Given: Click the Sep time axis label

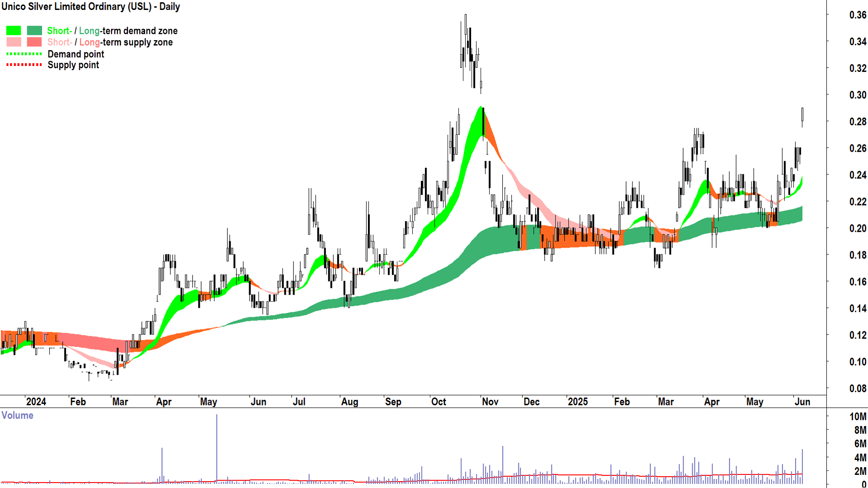Looking at the screenshot, I should (393, 402).
